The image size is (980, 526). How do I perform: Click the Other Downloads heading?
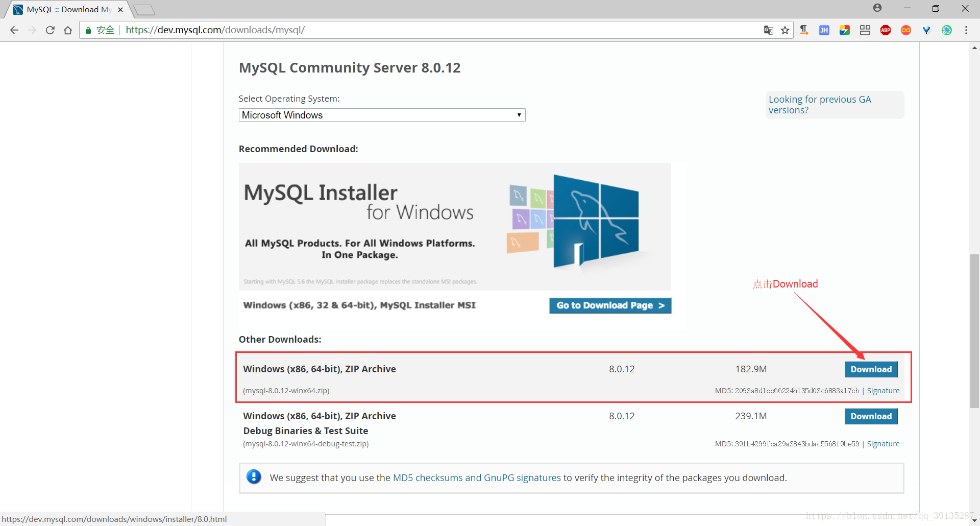pyautogui.click(x=280, y=339)
